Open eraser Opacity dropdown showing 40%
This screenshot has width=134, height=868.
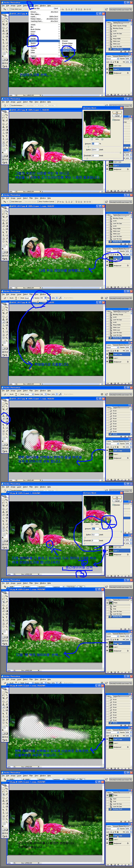pos(45,298)
